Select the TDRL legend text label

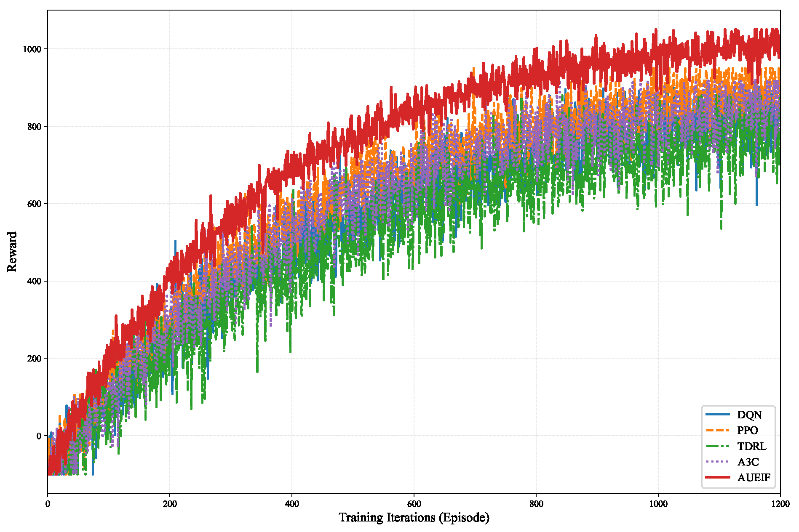[x=752, y=446]
